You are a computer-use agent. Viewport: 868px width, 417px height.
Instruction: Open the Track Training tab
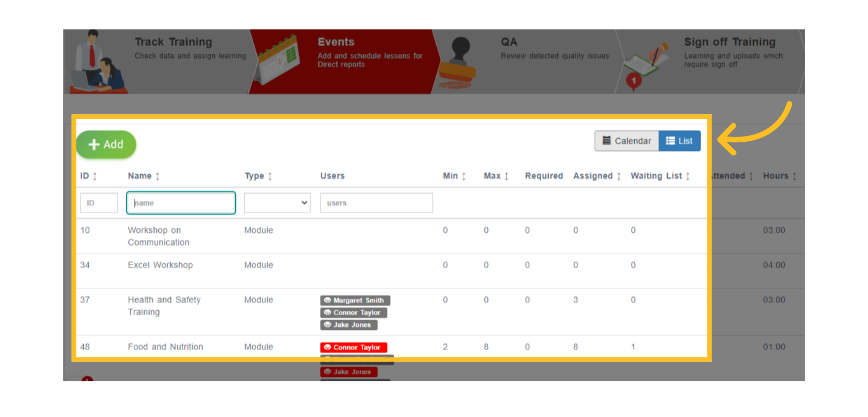[x=157, y=61]
